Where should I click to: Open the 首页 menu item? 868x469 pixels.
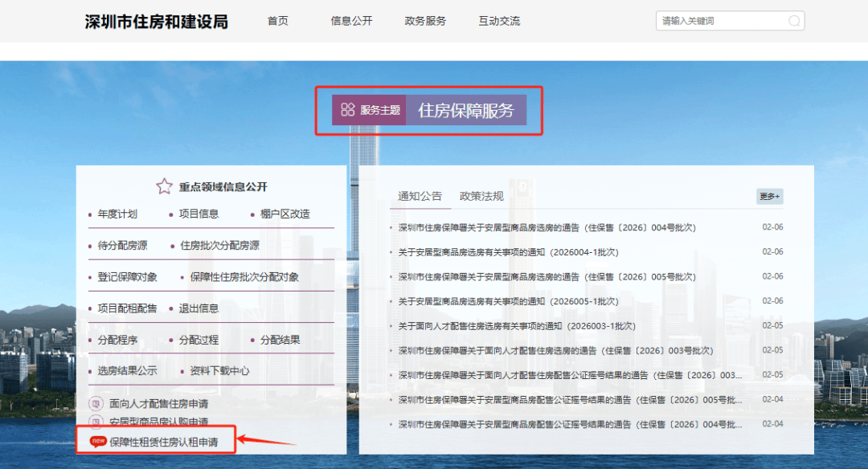(278, 21)
